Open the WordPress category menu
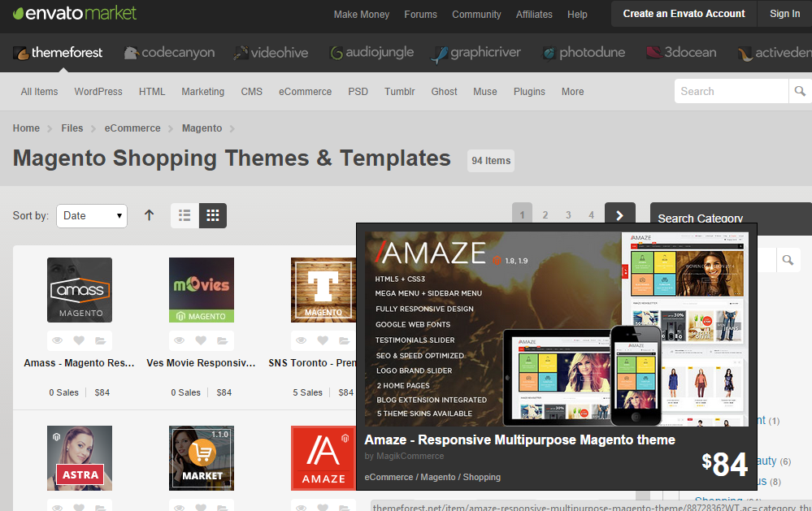The image size is (812, 511). pos(98,92)
